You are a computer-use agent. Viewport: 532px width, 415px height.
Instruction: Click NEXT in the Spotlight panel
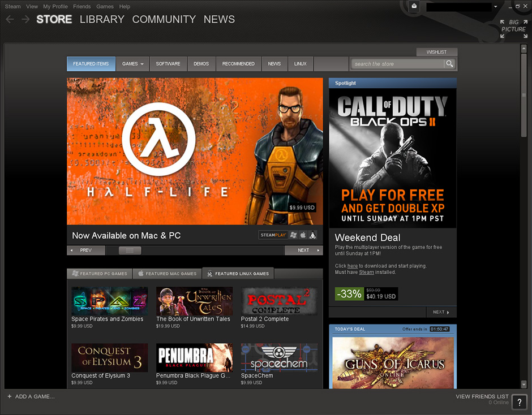[x=441, y=312]
